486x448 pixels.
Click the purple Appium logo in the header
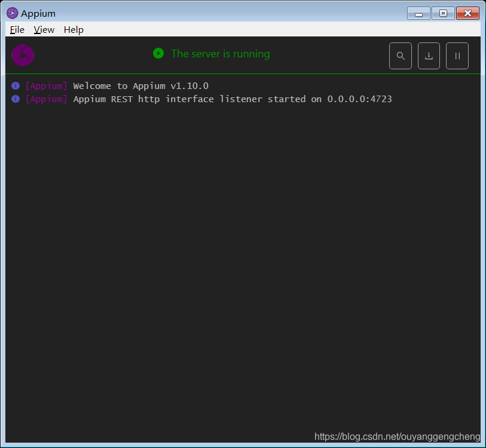pyautogui.click(x=23, y=55)
